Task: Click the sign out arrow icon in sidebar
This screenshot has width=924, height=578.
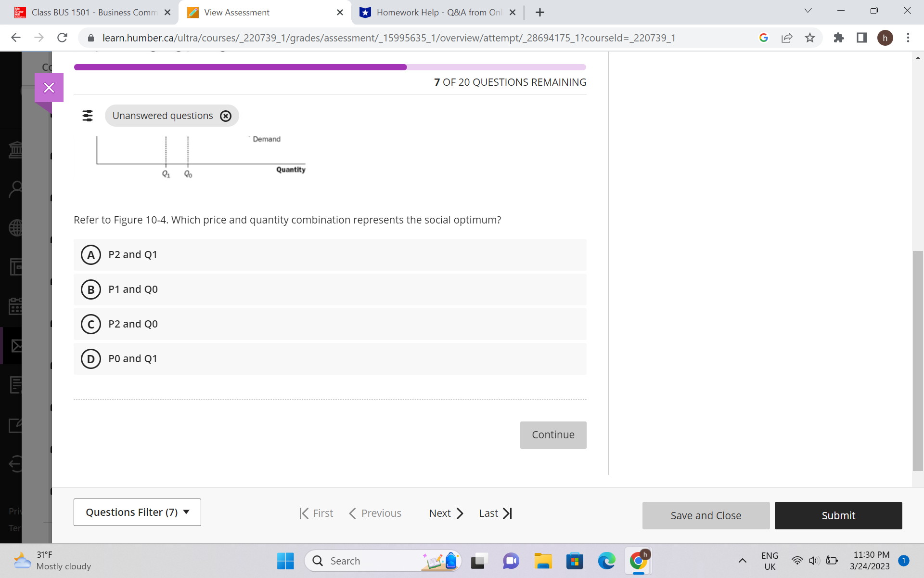Action: coord(16,464)
